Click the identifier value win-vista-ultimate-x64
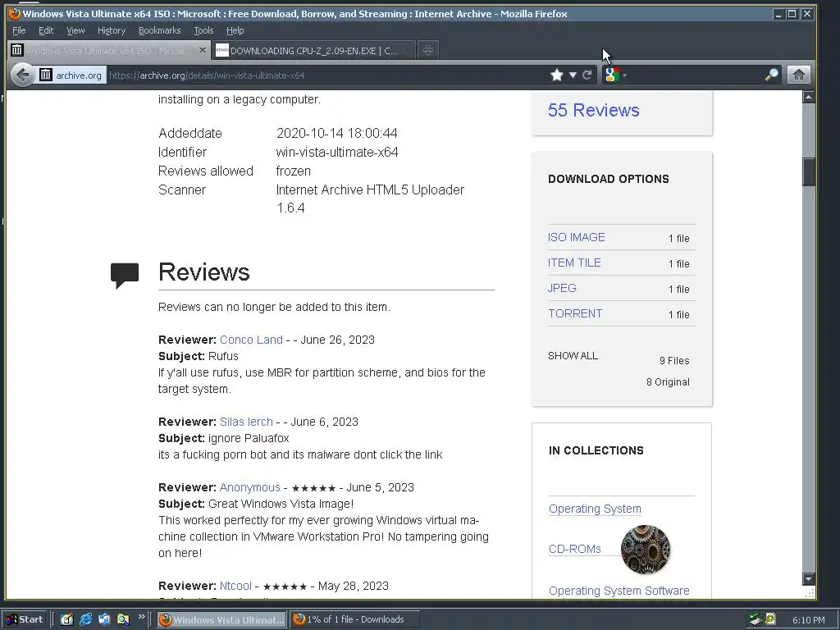The width and height of the screenshot is (840, 630). pyautogui.click(x=337, y=152)
